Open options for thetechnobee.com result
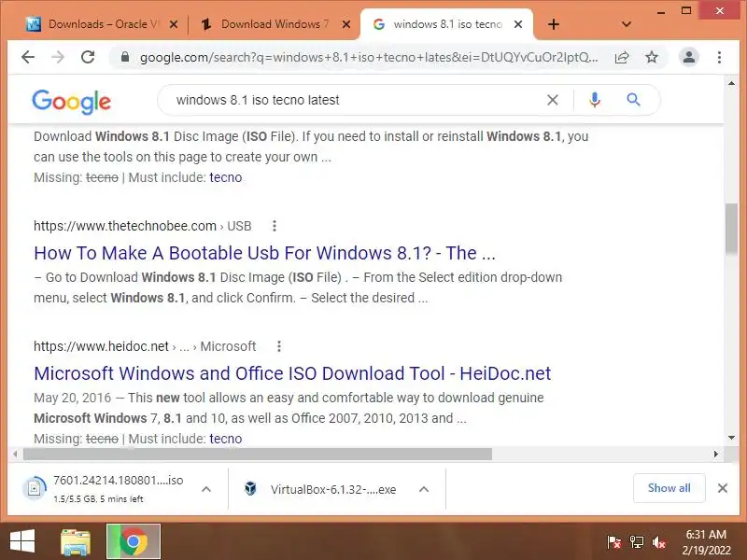This screenshot has width=747, height=560. click(x=275, y=226)
